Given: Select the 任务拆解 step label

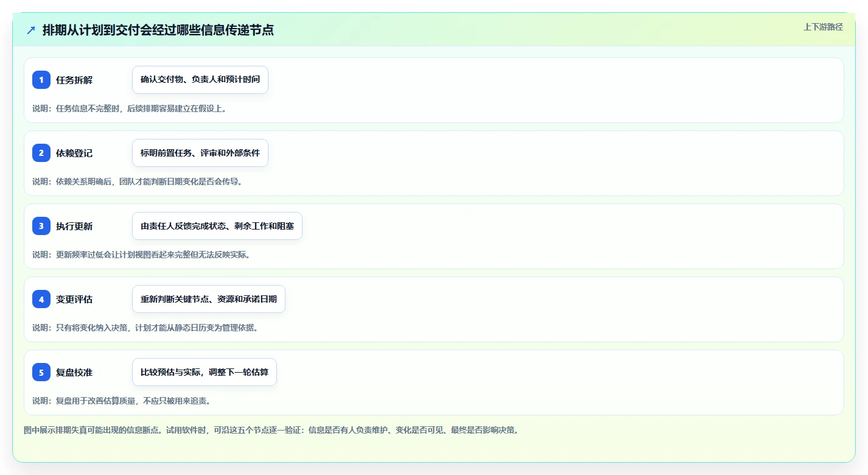Looking at the screenshot, I should [74, 80].
